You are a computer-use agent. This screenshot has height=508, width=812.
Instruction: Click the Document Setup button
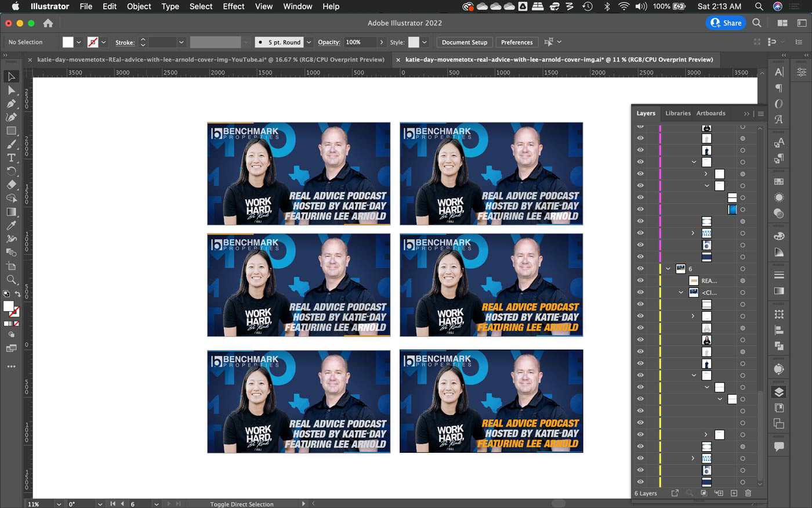(465, 42)
